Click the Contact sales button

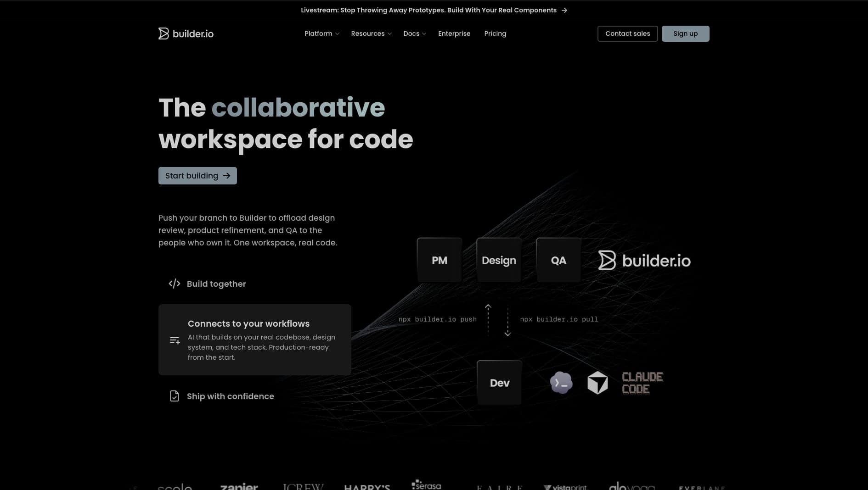click(627, 33)
